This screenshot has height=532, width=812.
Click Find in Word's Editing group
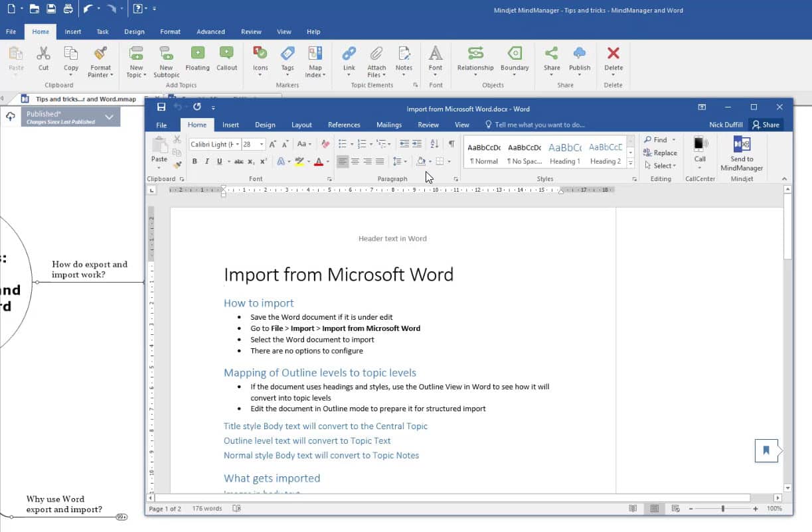655,140
